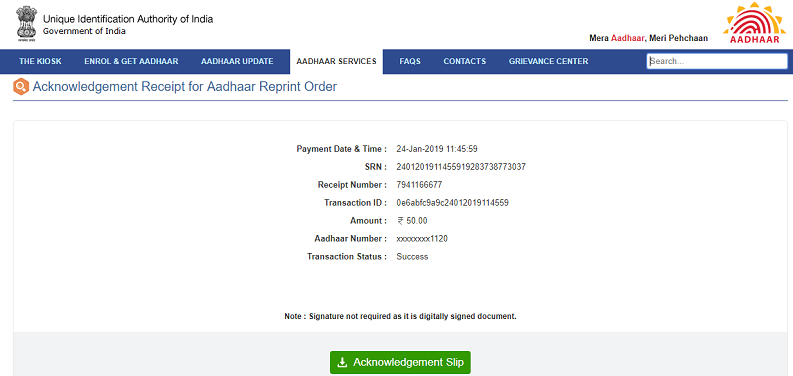Click the orange search hexagon icon beside title
Viewport: 793px width, 376px height.
pos(21,87)
